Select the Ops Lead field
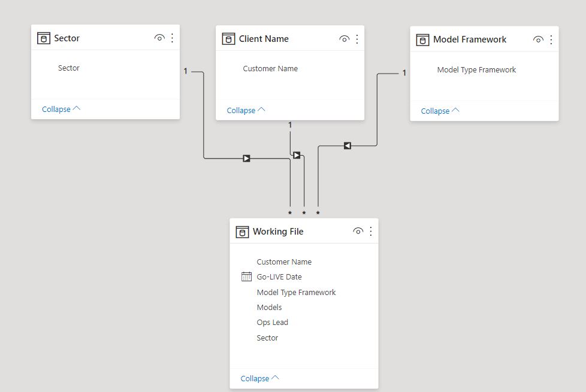Viewport: 586px width, 392px height. [273, 323]
